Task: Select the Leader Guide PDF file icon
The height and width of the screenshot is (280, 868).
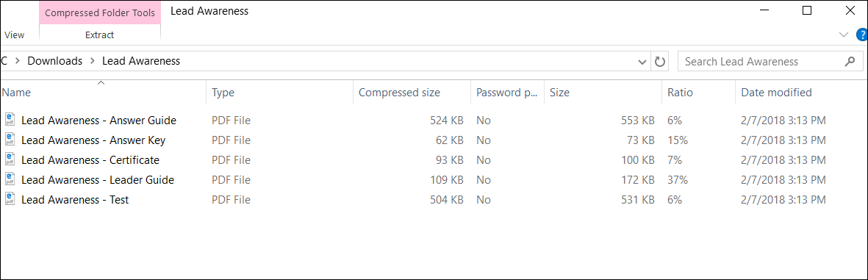Action: click(x=10, y=179)
